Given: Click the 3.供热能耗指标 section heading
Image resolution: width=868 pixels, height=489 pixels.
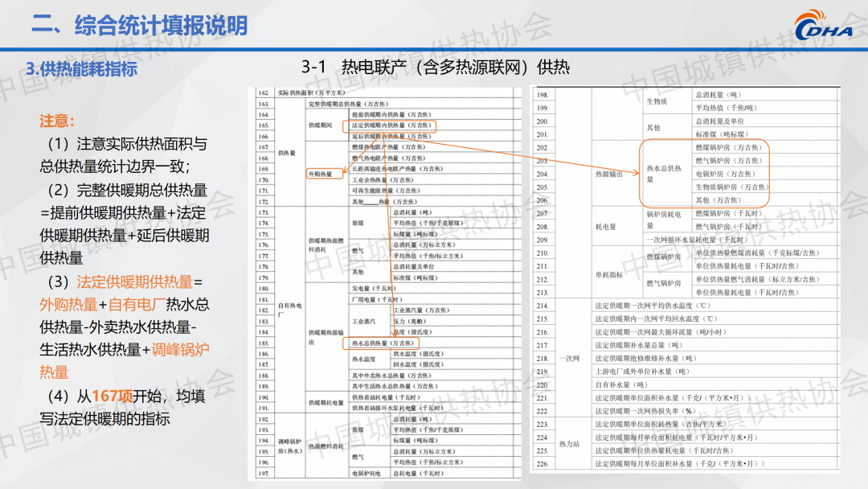Looking at the screenshot, I should [x=81, y=69].
